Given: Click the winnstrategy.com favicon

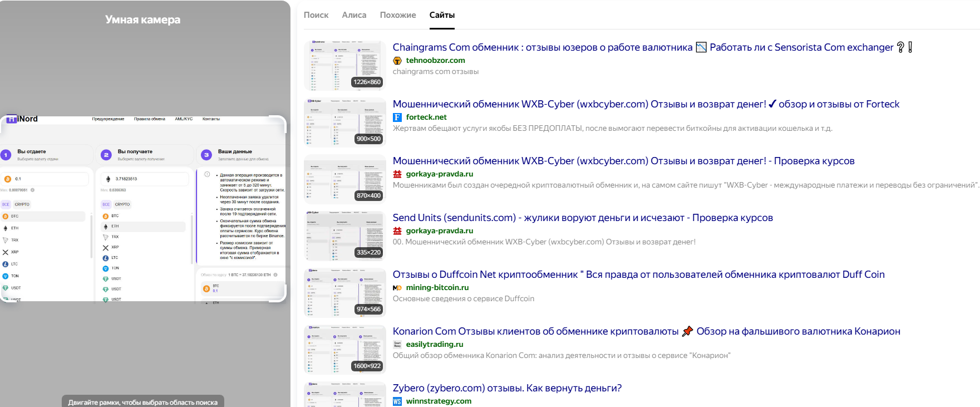Looking at the screenshot, I should [397, 401].
